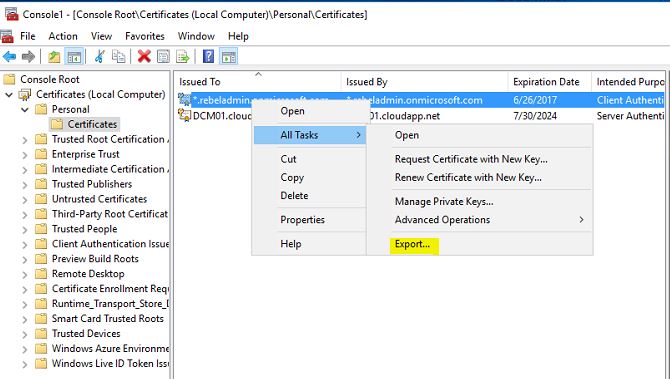Collapse the Certificates (Local Computer) node
670x379 pixels.
coord(9,94)
